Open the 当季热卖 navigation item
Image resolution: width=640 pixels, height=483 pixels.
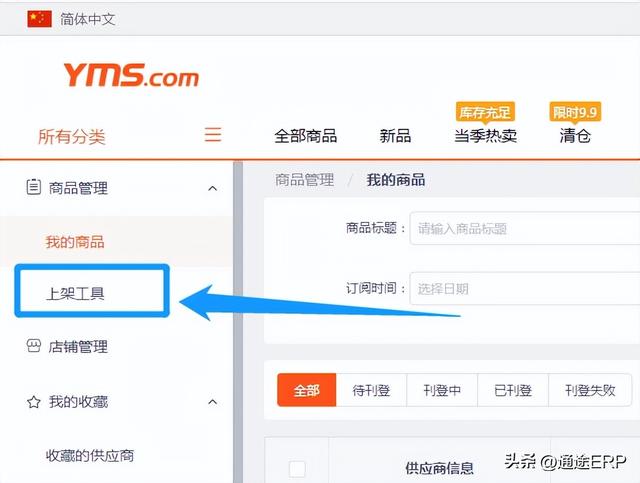(x=486, y=136)
